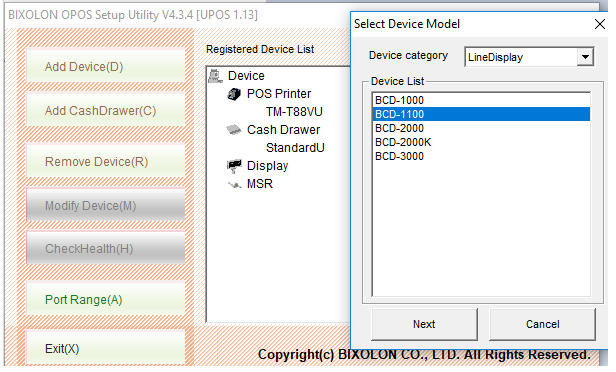Image resolution: width=616 pixels, height=372 pixels.
Task: Open Port Range(A) settings
Action: pyautogui.click(x=106, y=300)
